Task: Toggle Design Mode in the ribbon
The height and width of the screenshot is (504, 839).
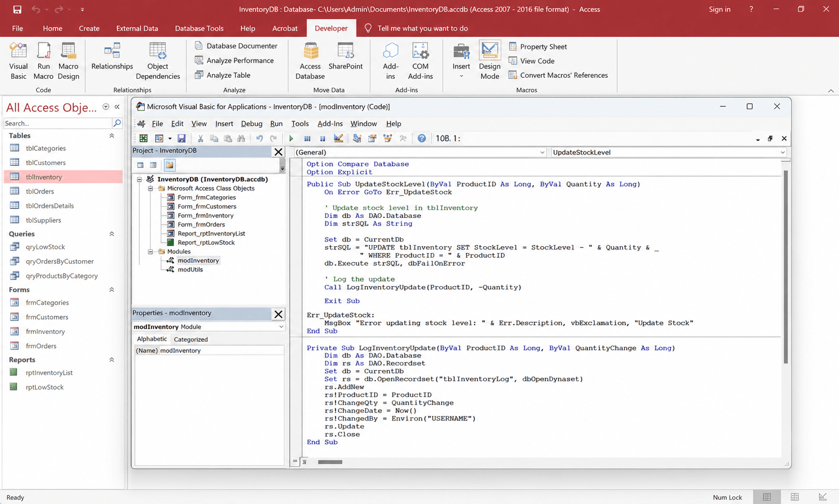Action: pyautogui.click(x=490, y=61)
